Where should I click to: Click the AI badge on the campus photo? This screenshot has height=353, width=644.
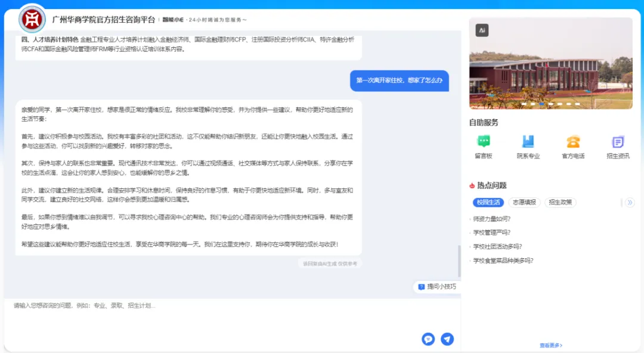tap(482, 30)
